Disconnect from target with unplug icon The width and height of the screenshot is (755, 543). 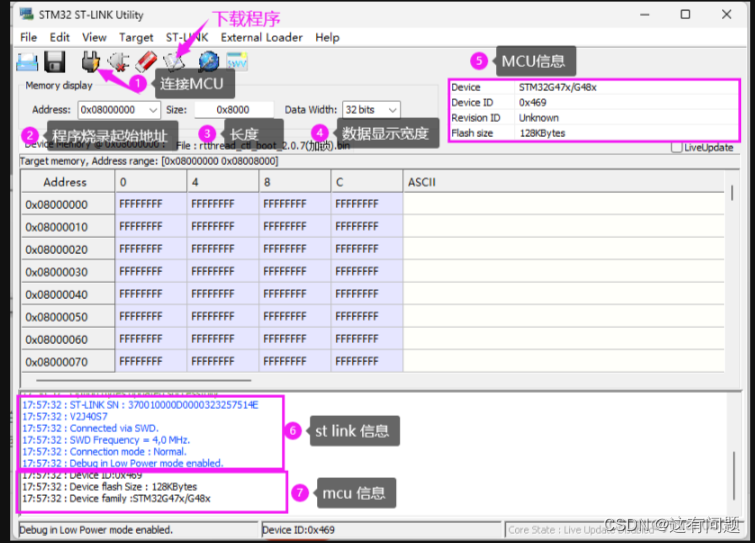coord(118,62)
